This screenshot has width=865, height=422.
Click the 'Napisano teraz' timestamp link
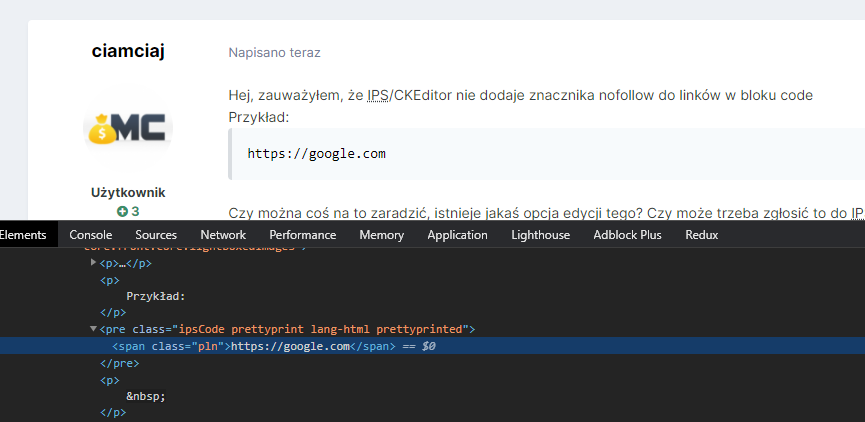(x=274, y=52)
